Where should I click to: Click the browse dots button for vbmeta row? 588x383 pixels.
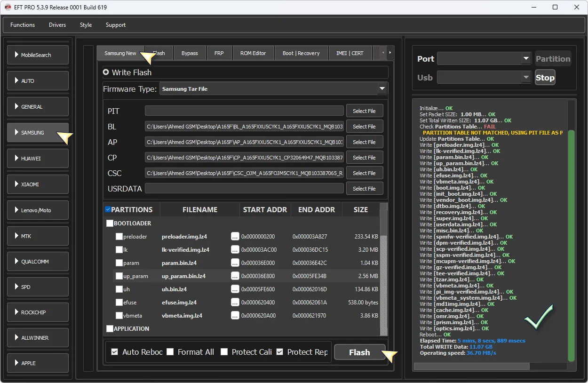(235, 316)
